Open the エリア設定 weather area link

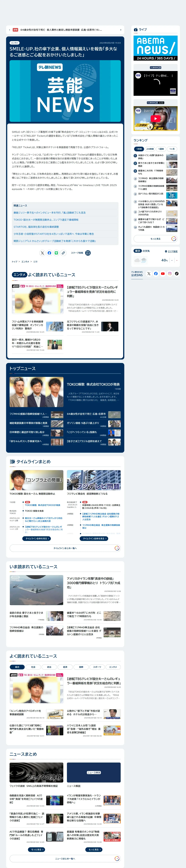[173, 251]
